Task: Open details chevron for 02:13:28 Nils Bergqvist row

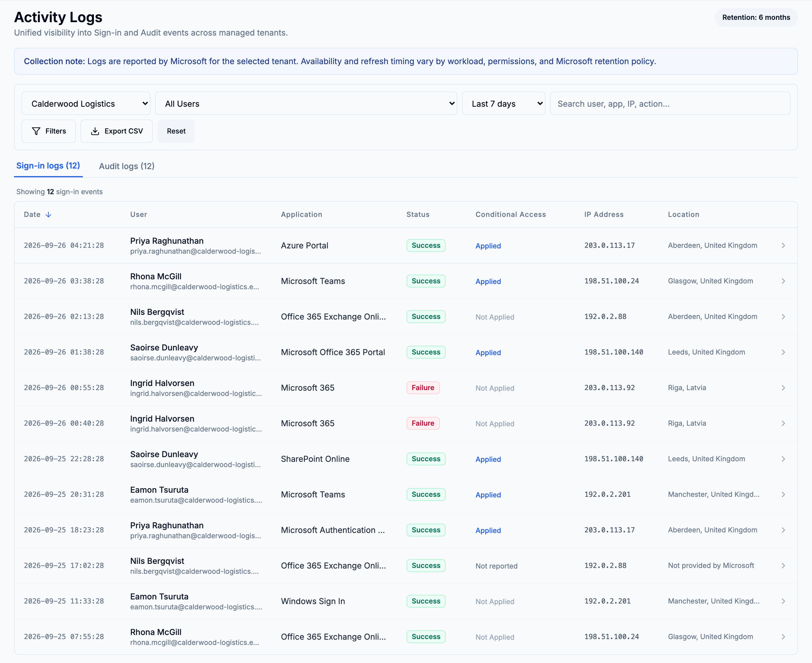Action: coord(783,317)
